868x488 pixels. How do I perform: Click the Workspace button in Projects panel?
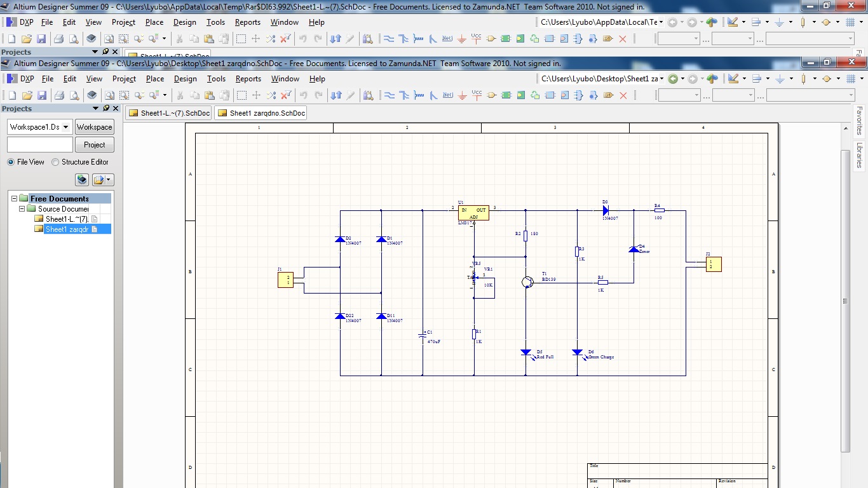pos(94,127)
